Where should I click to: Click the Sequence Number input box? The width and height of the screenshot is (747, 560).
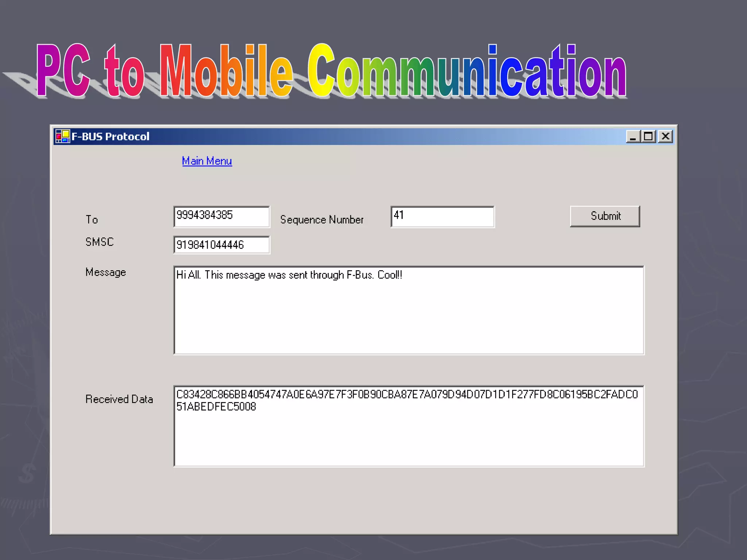[442, 217]
